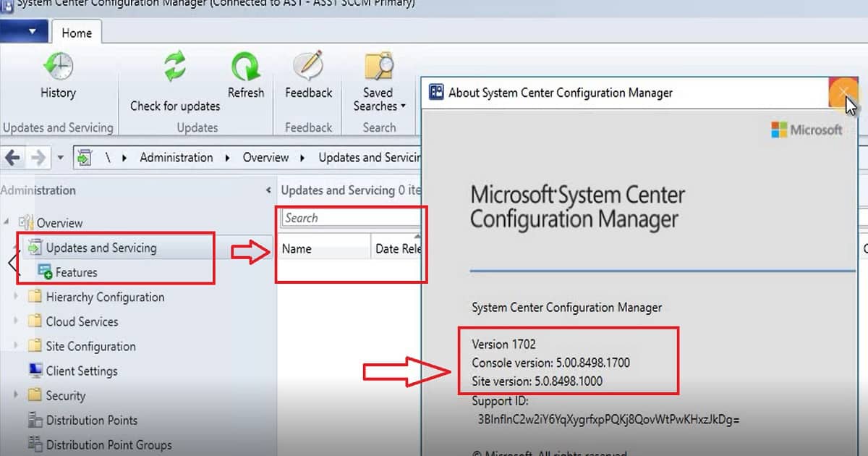Open the blue application menu dropdown
Screen dimensions: 868x456
[24, 32]
